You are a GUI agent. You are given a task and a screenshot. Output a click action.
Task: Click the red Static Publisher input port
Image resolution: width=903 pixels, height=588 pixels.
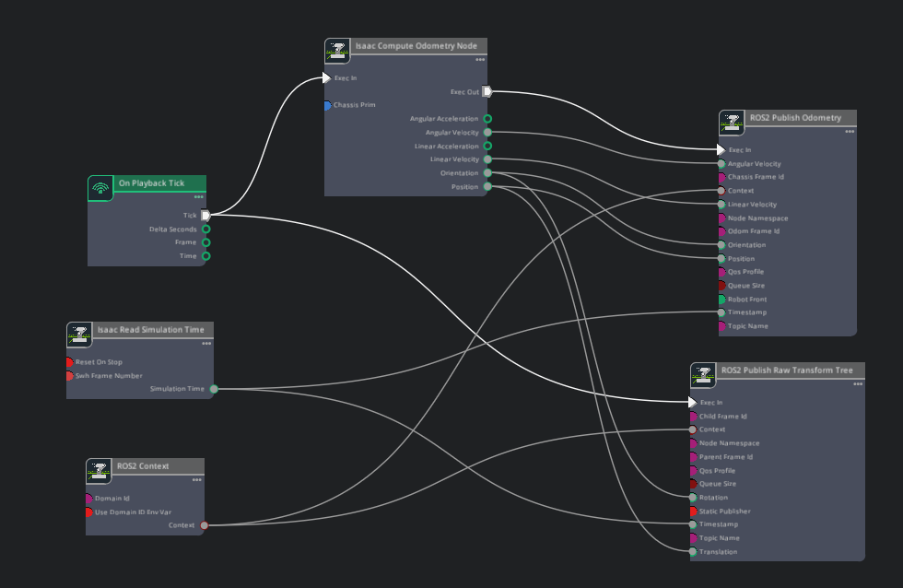pos(694,512)
